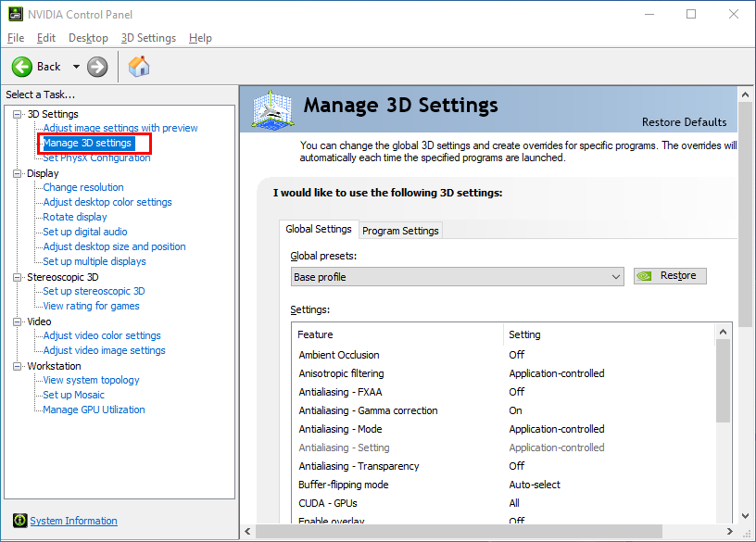Click the green Back arrow icon
Image resolution: width=756 pixels, height=542 pixels.
point(22,67)
